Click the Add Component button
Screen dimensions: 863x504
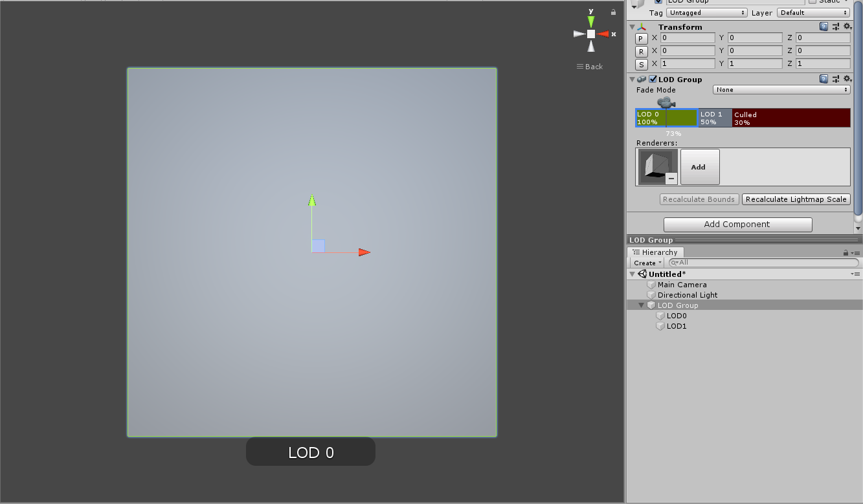pos(737,224)
